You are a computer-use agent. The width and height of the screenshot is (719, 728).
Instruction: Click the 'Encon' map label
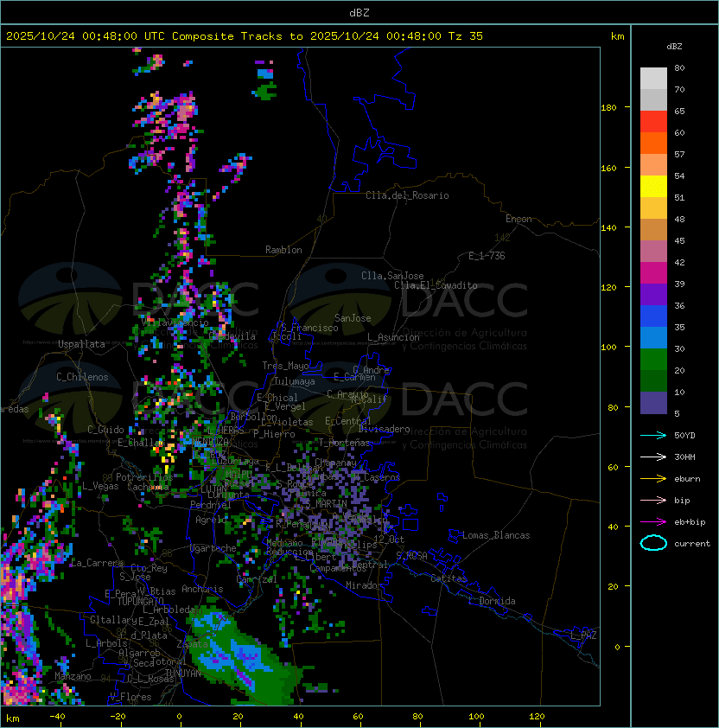coord(519,219)
